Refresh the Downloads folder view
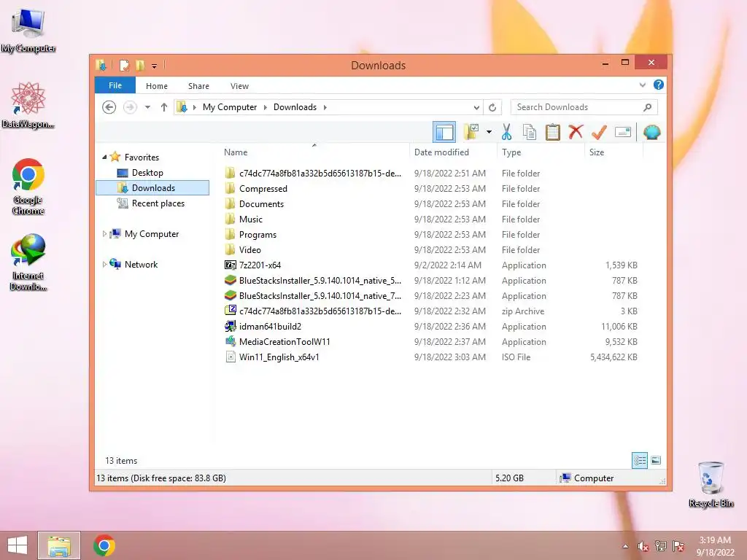The image size is (747, 560). click(492, 108)
